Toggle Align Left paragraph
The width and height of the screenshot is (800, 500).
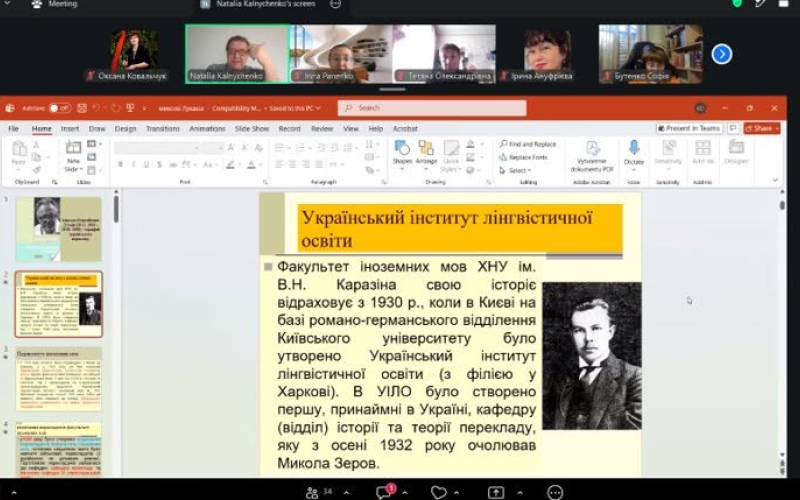pos(279,164)
